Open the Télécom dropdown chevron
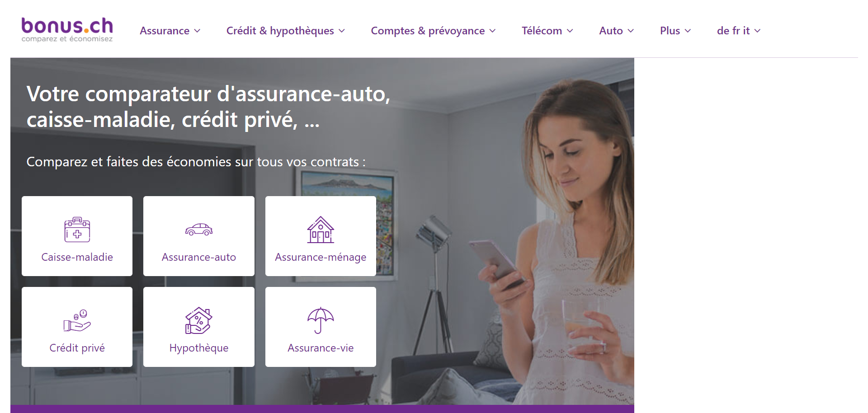This screenshot has width=868, height=413. coord(570,31)
